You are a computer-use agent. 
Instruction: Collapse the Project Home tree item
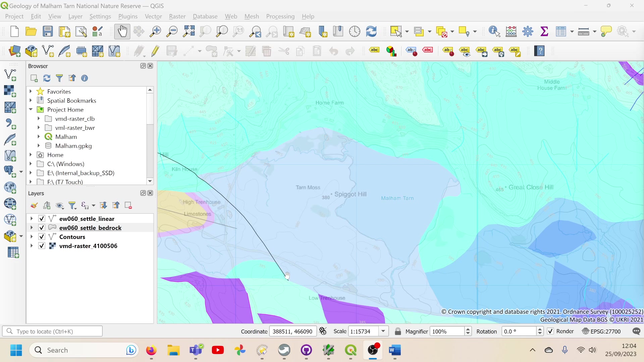[31, 110]
